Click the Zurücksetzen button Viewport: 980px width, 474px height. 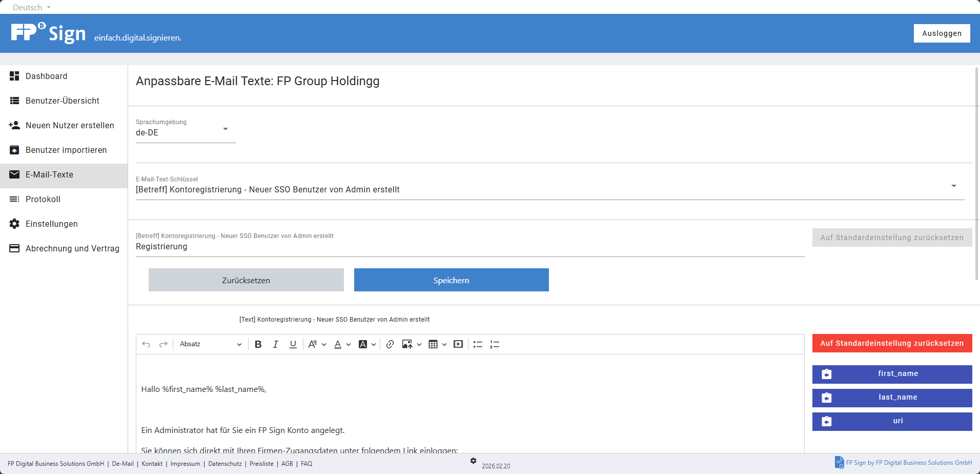(x=246, y=280)
